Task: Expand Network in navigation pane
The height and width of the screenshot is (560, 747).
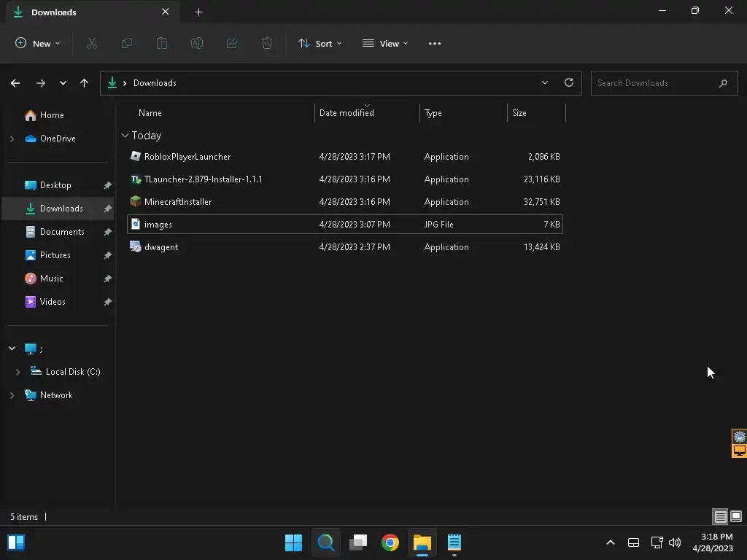Action: [x=12, y=395]
